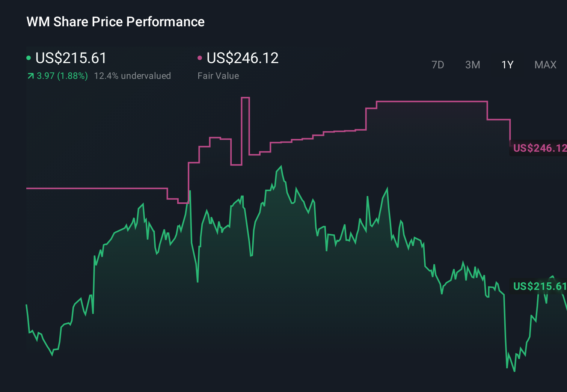Click the tall pink spike in the fair value line
Screen dimensions: 567x392
246,113
